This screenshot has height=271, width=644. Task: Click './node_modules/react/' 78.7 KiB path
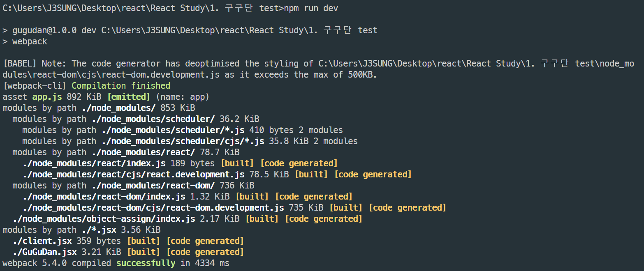pyautogui.click(x=126, y=152)
